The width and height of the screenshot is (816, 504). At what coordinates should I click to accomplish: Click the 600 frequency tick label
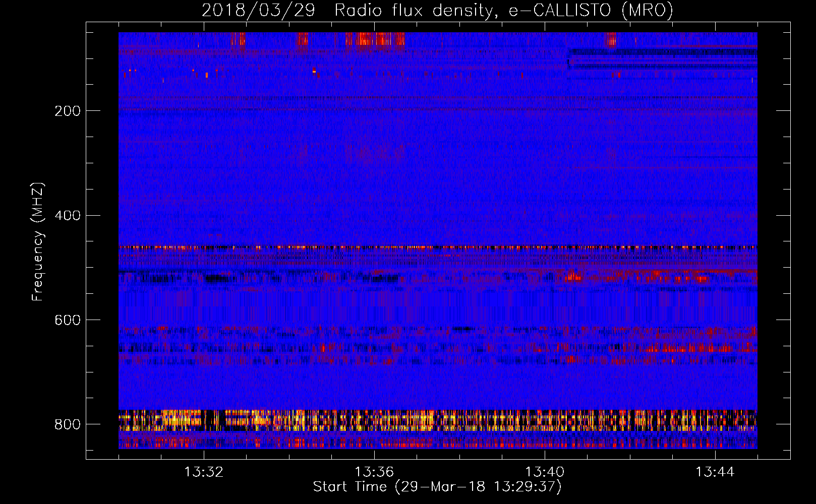(68, 321)
